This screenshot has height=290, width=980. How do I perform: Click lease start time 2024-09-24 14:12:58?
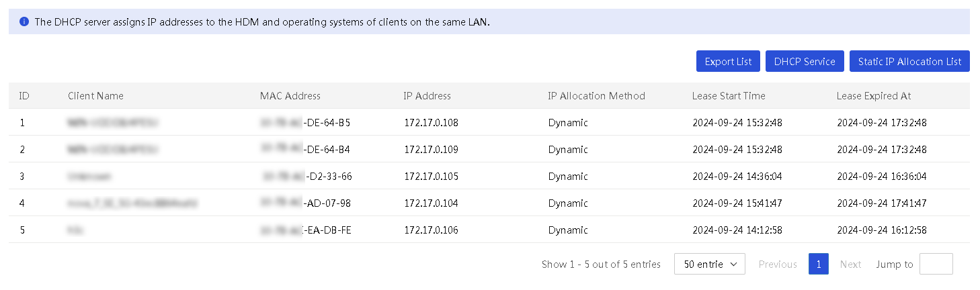pos(737,230)
